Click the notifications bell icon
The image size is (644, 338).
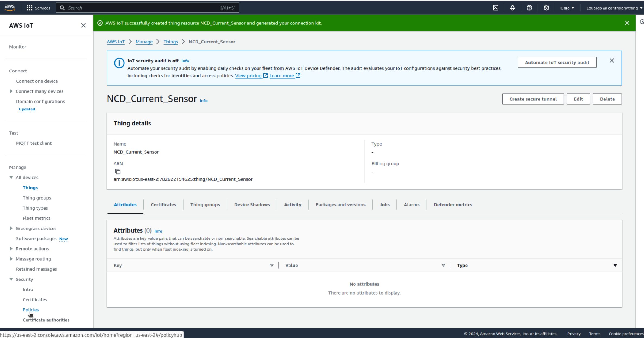(513, 8)
